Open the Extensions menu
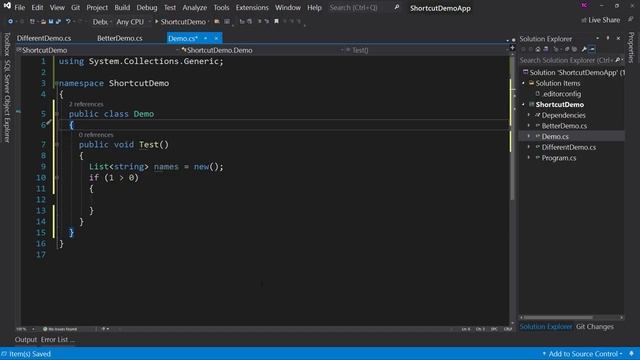Image resolution: width=640 pixels, height=360 pixels. 252,8
